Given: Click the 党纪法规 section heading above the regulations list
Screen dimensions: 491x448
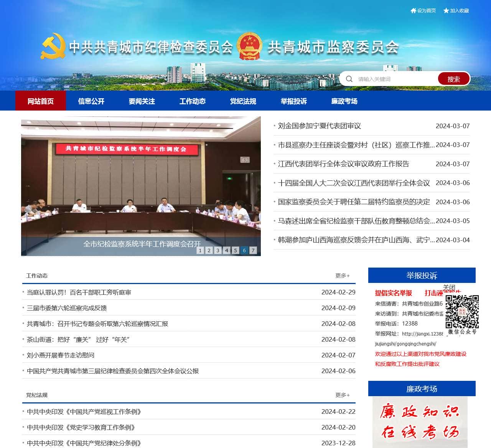Looking at the screenshot, I should pyautogui.click(x=37, y=395).
